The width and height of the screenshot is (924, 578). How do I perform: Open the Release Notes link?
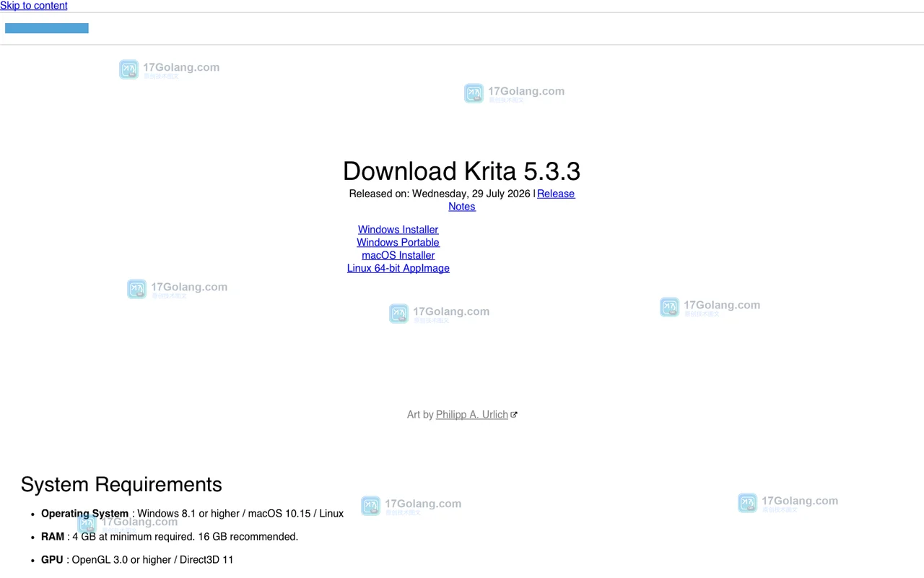556,194
